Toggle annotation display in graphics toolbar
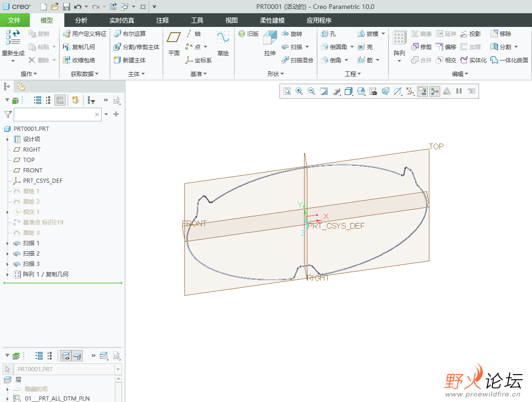This screenshot has height=402, width=532. pyautogui.click(x=422, y=91)
